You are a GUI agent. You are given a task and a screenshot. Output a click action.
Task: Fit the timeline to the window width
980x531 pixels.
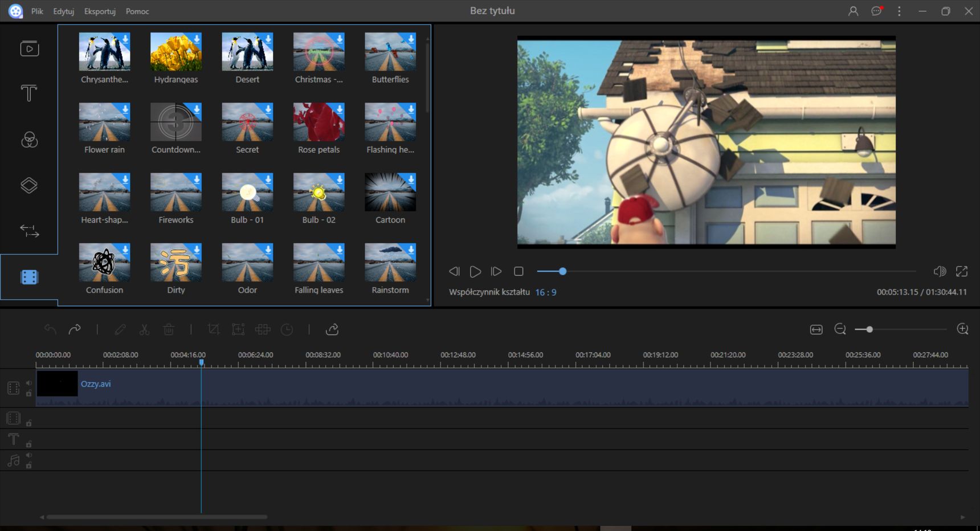click(x=816, y=329)
